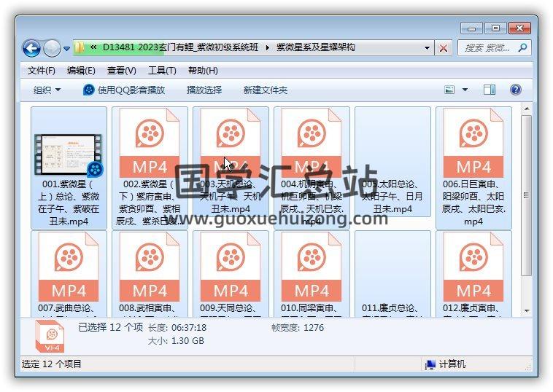Expand the view options dropdown arrow
The image size is (553, 392).
(465, 90)
